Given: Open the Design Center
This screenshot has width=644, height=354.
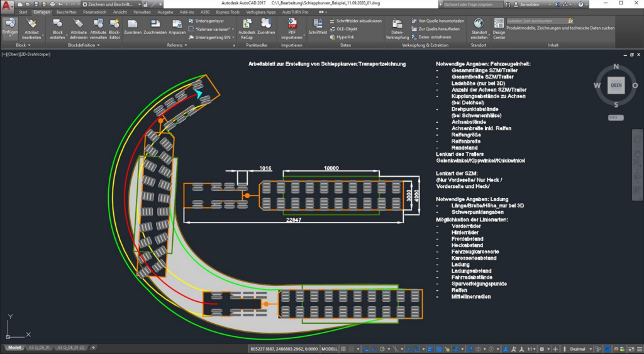Looking at the screenshot, I should click(499, 28).
